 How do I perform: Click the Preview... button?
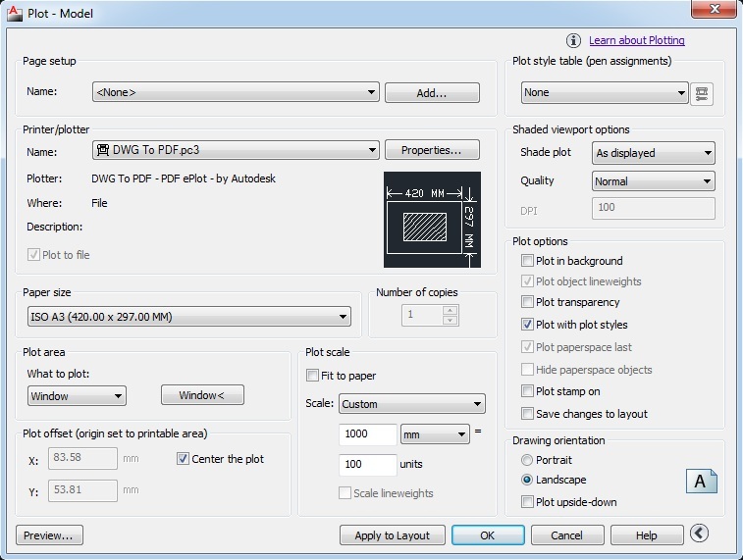[x=49, y=535]
